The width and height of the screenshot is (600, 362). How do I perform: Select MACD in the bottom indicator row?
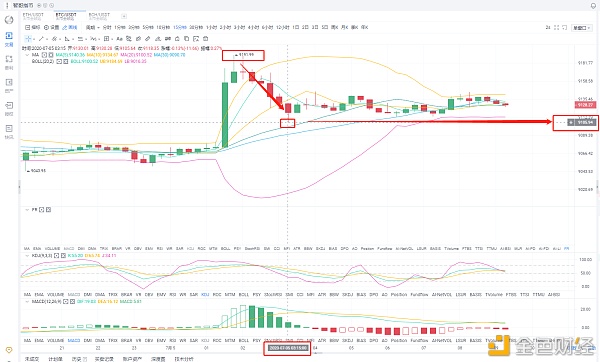tap(74, 340)
